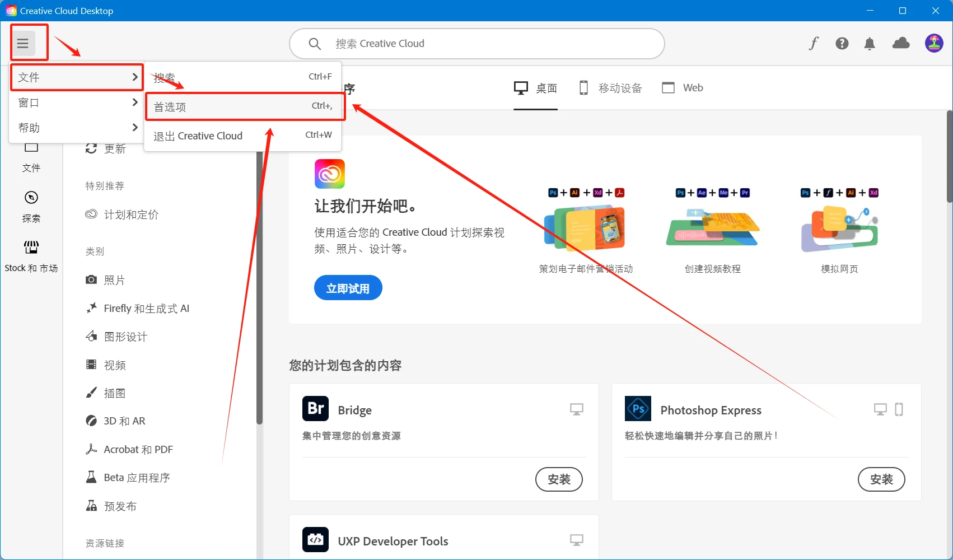
Task: Click Bridge desktop platform icon
Action: click(576, 409)
